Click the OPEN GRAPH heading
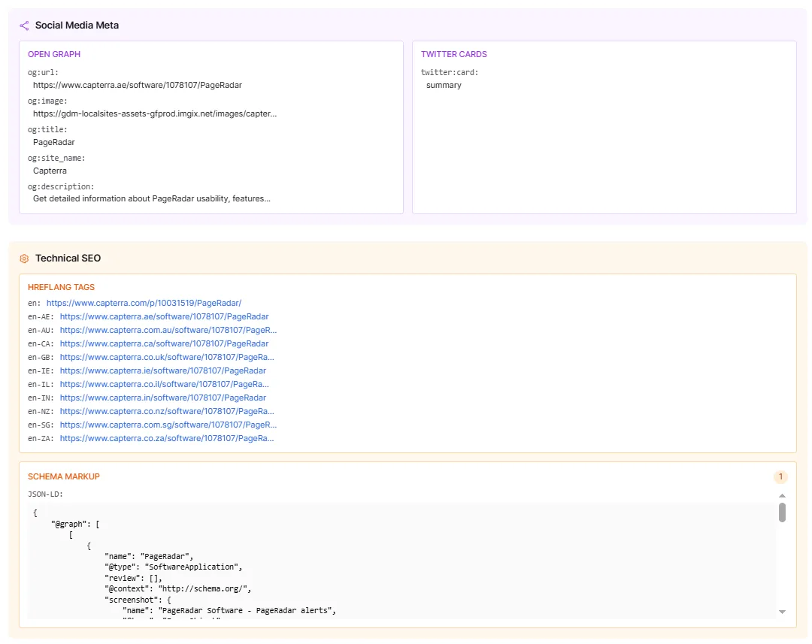This screenshot has height=644, width=812. tap(54, 54)
